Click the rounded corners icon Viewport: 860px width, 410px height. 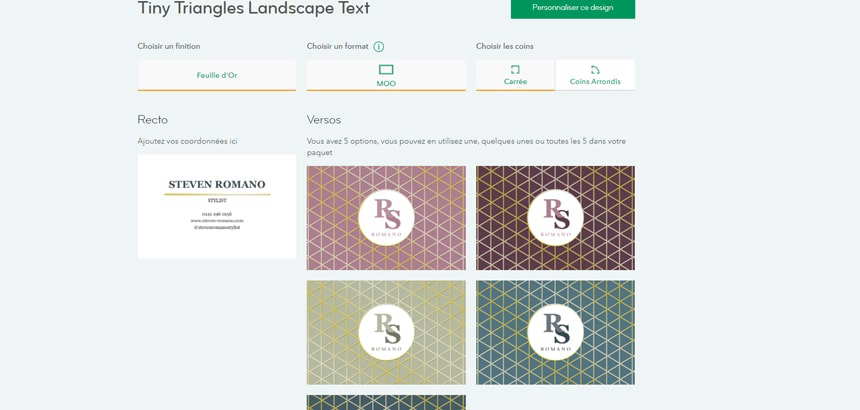(595, 70)
